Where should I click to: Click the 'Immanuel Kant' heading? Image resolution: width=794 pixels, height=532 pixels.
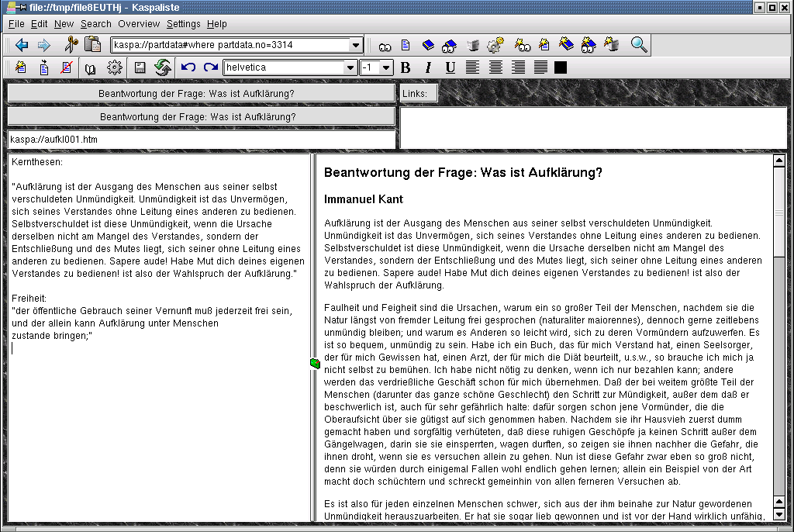click(363, 199)
